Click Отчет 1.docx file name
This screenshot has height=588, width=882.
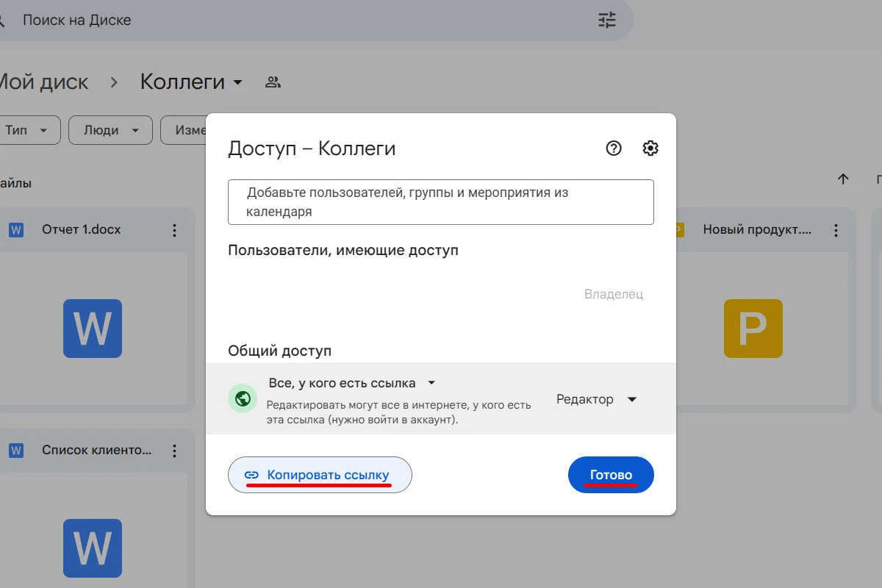pos(82,229)
